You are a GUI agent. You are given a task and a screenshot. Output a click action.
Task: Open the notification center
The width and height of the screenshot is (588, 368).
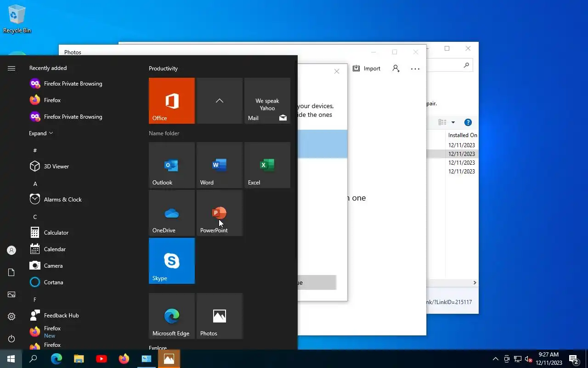(x=574, y=359)
